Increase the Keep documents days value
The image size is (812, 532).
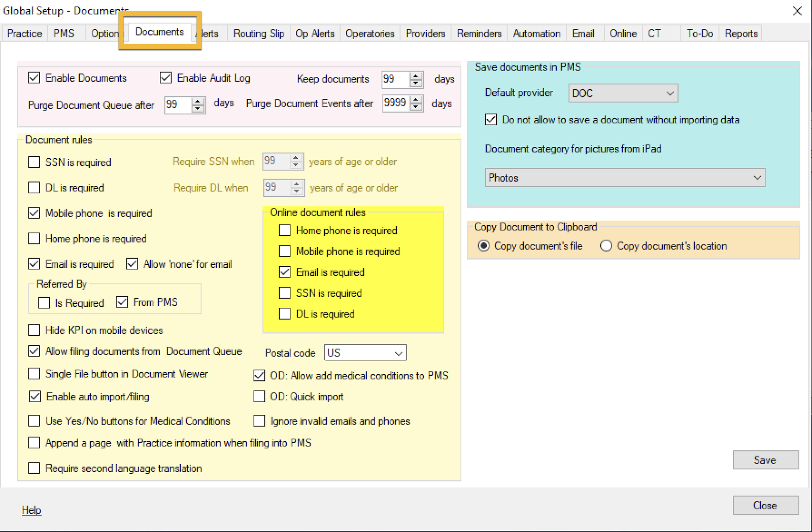coord(416,76)
